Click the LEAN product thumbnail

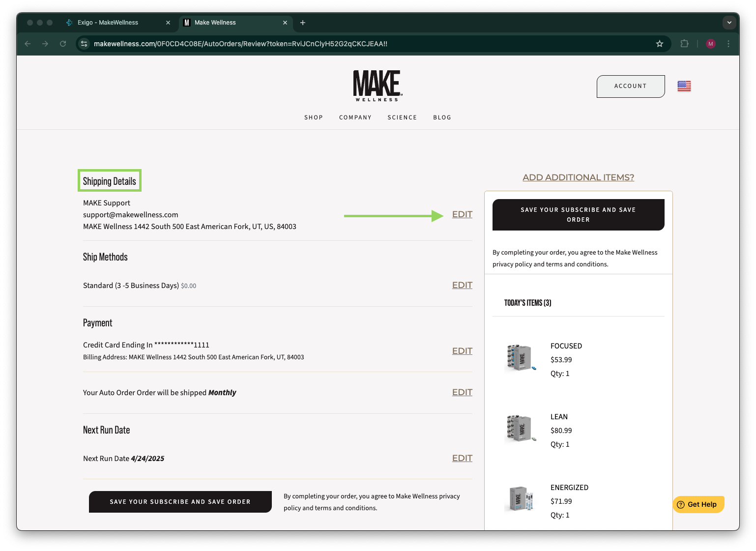pyautogui.click(x=521, y=429)
